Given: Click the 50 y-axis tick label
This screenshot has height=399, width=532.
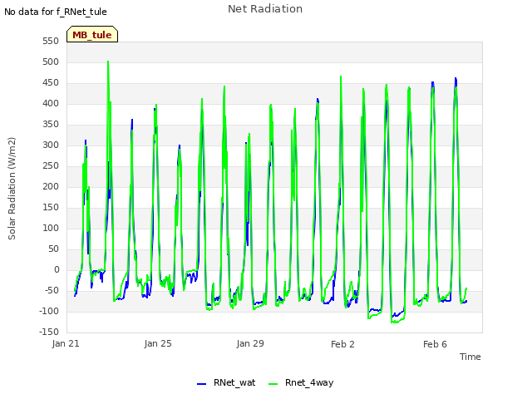Looking at the screenshot, I should coord(53,249).
